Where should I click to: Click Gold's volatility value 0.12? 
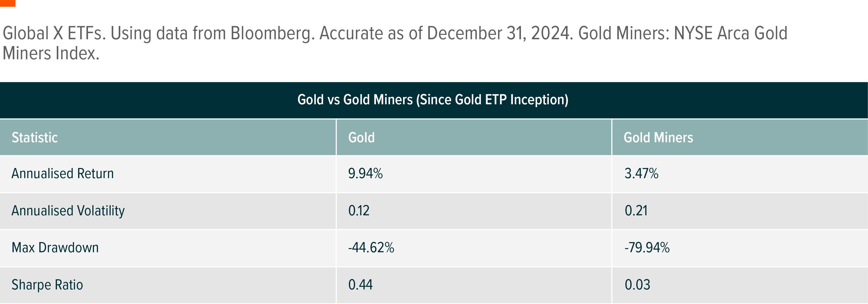click(x=359, y=211)
